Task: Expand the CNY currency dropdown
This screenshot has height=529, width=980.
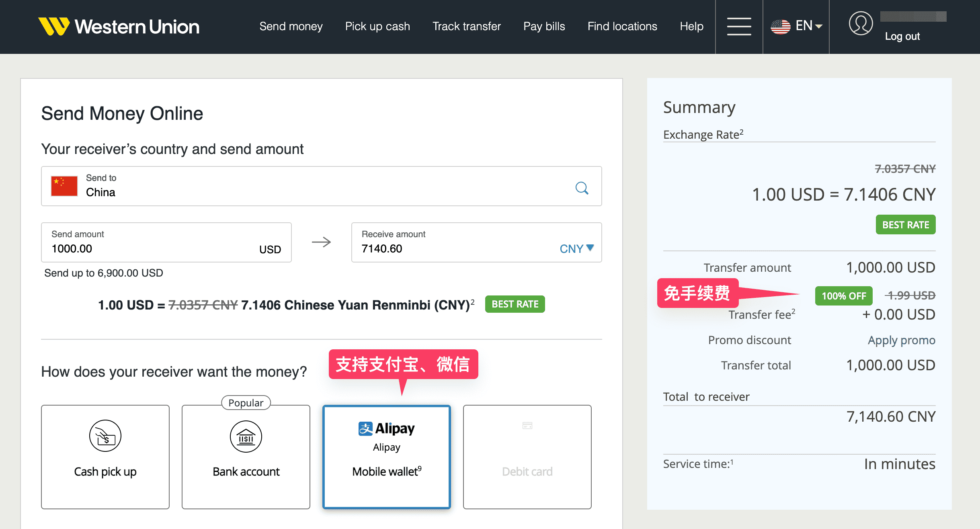Action: (x=576, y=248)
